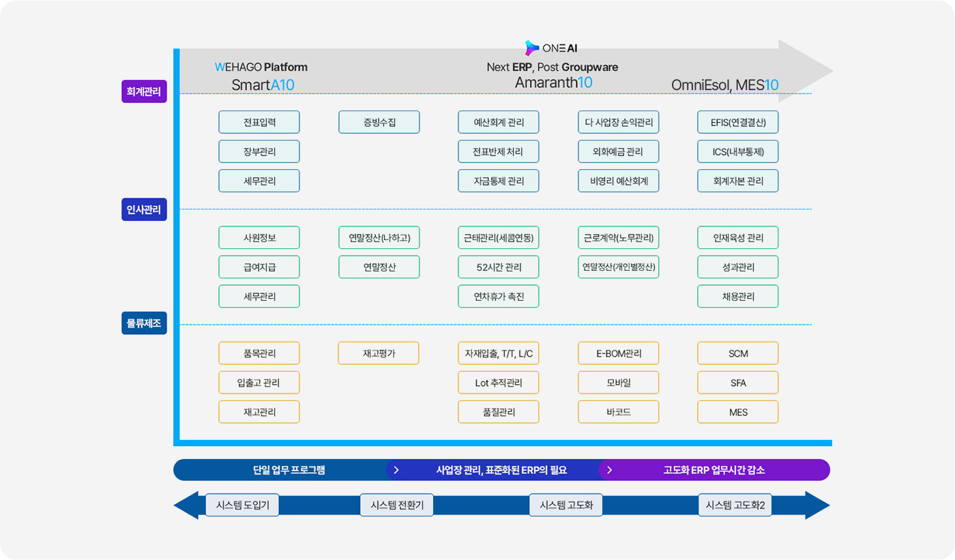Click the 근로계약(노무관리) box
The height and width of the screenshot is (560, 955).
click(619, 237)
